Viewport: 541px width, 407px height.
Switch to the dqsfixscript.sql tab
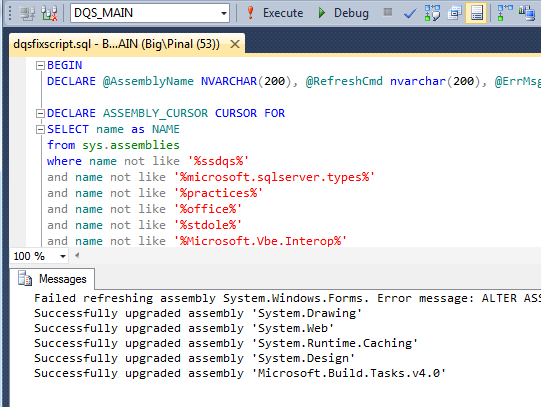point(116,44)
